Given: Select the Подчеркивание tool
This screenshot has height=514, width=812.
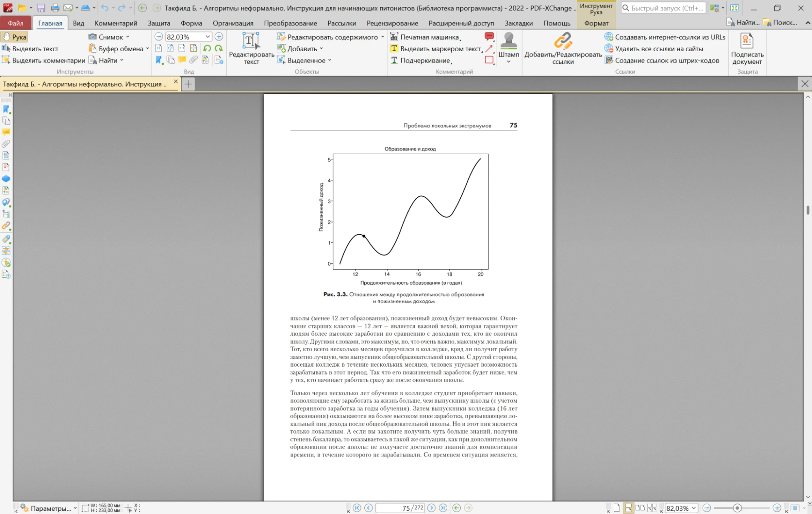Looking at the screenshot, I should tap(421, 60).
